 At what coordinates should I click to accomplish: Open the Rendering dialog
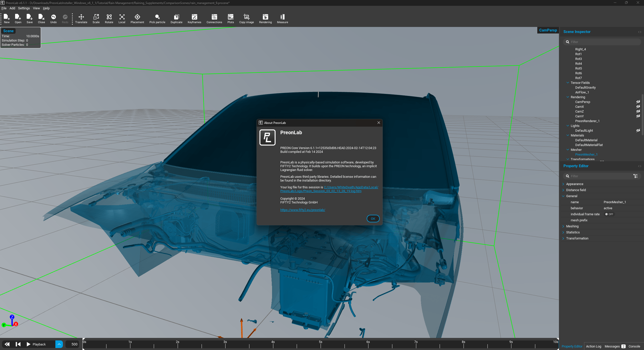coord(265,19)
